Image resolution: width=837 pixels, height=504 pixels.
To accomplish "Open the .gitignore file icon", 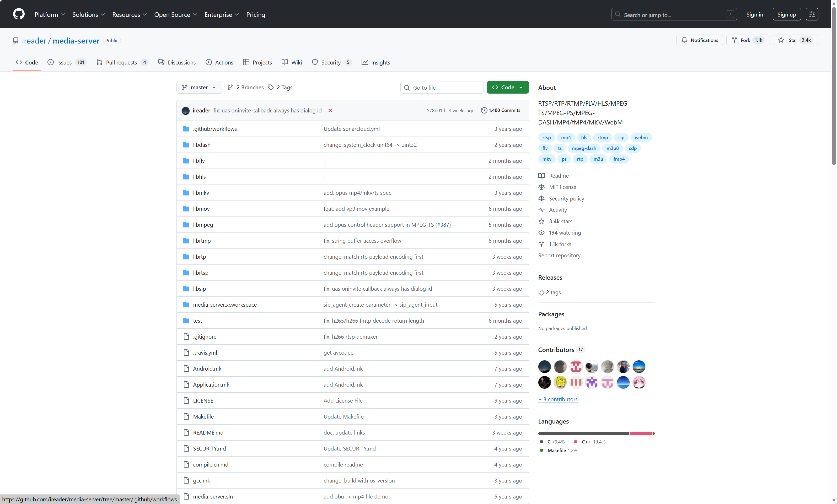I will pos(186,337).
